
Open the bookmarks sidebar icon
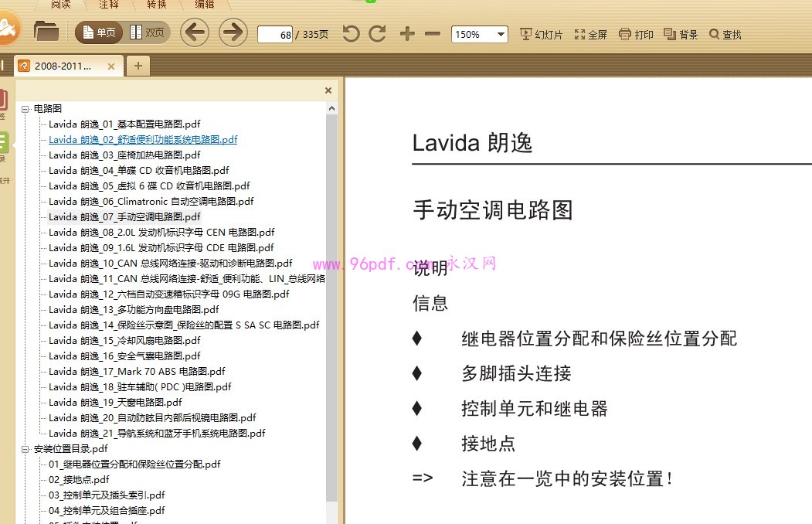click(x=4, y=100)
